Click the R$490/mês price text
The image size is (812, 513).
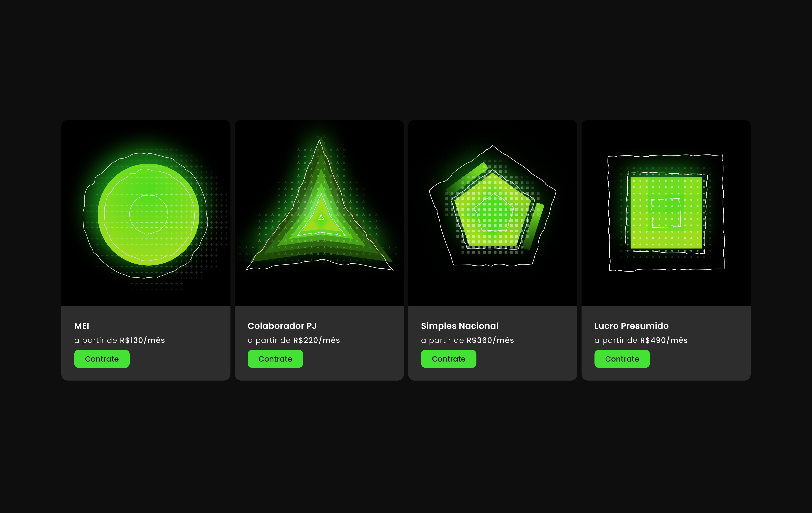(x=664, y=340)
